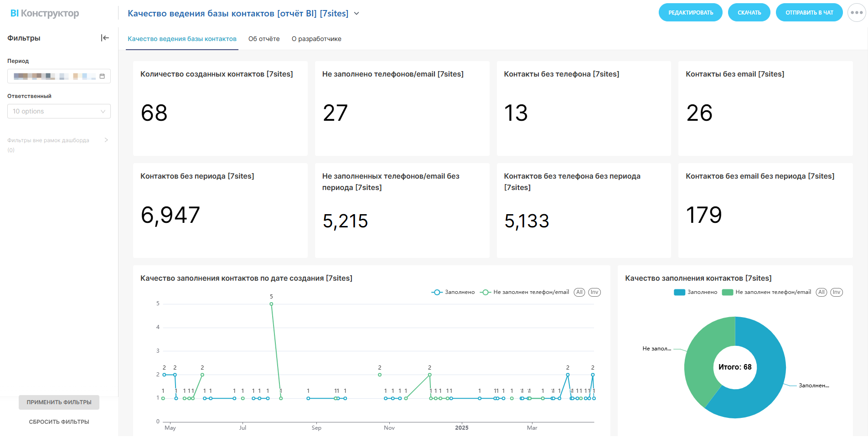Toggle 'Не заполнен телефон/email' line chart series
868x437 pixels.
pos(525,292)
